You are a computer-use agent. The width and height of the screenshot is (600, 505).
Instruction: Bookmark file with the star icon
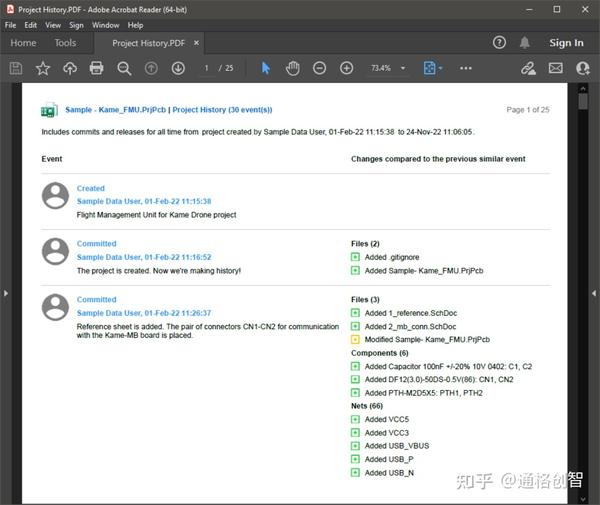pos(43,68)
